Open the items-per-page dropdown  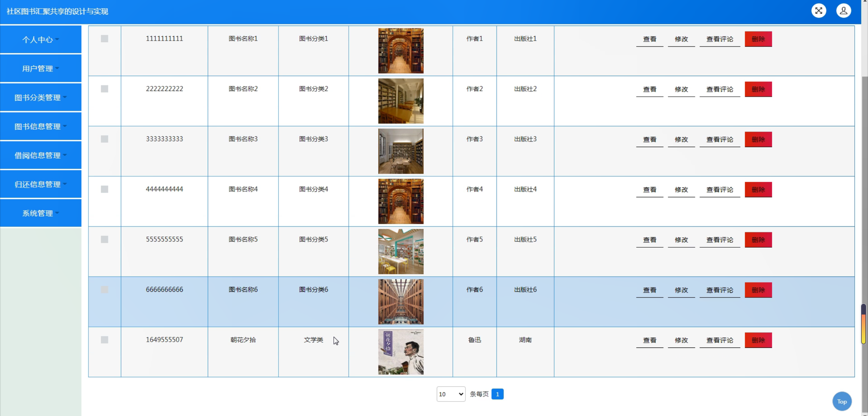(450, 394)
